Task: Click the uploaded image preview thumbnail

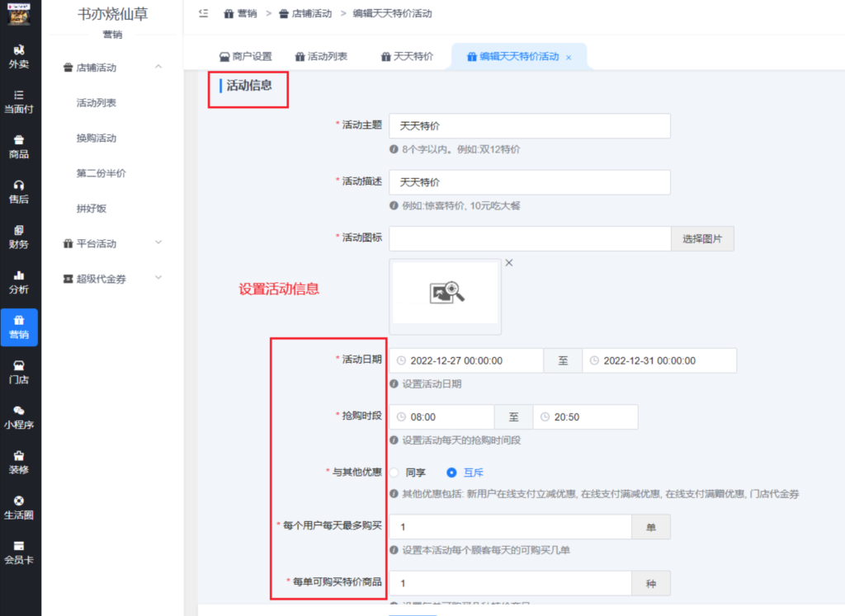Action: pos(446,294)
